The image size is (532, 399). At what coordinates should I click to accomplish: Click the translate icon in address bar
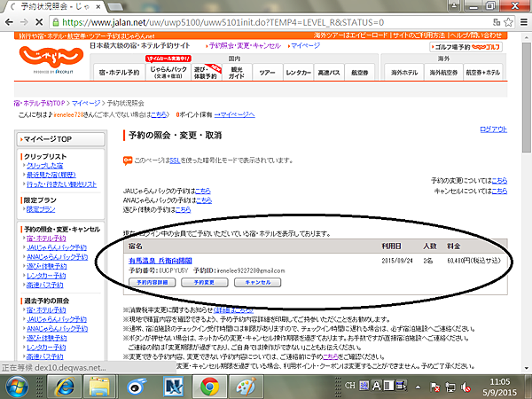pos(497,22)
